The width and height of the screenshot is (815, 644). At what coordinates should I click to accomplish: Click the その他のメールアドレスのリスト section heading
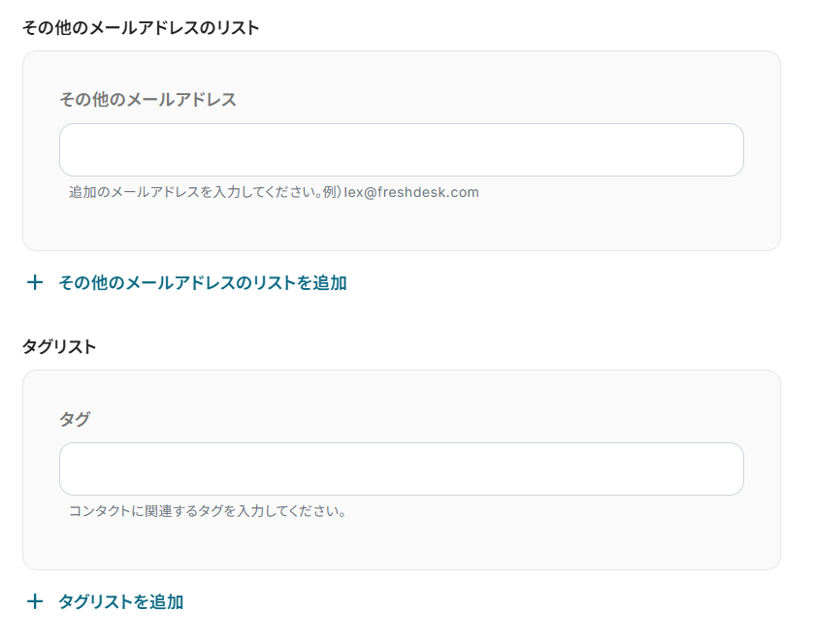click(x=141, y=27)
